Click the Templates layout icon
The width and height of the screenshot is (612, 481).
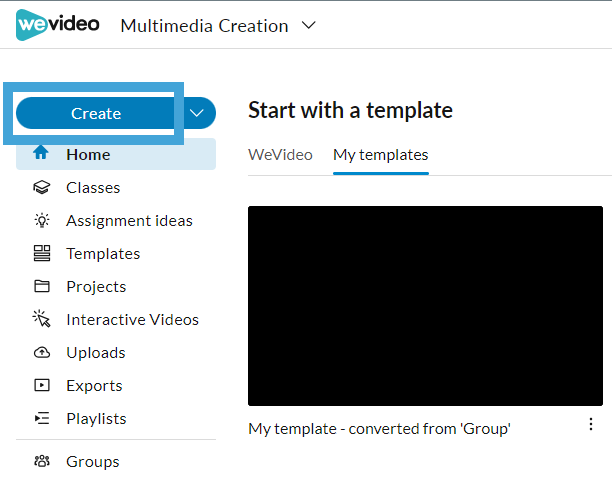(x=41, y=253)
